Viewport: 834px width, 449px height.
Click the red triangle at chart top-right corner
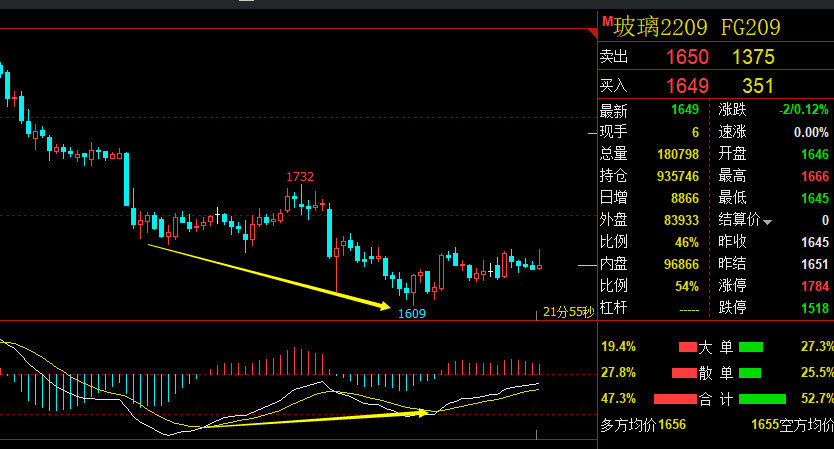593,33
